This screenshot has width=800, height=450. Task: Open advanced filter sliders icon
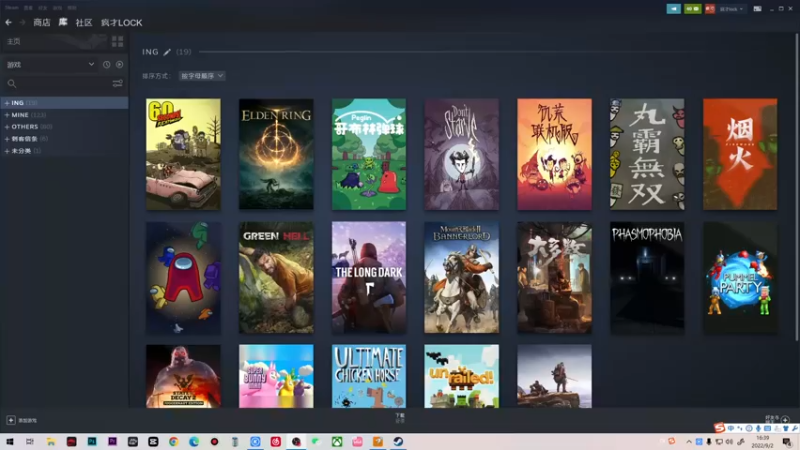[117, 84]
